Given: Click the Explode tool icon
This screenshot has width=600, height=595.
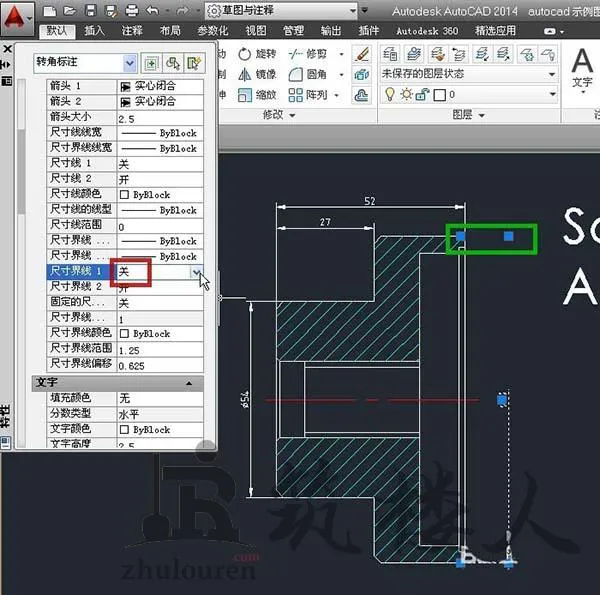Looking at the screenshot, I should [x=361, y=74].
